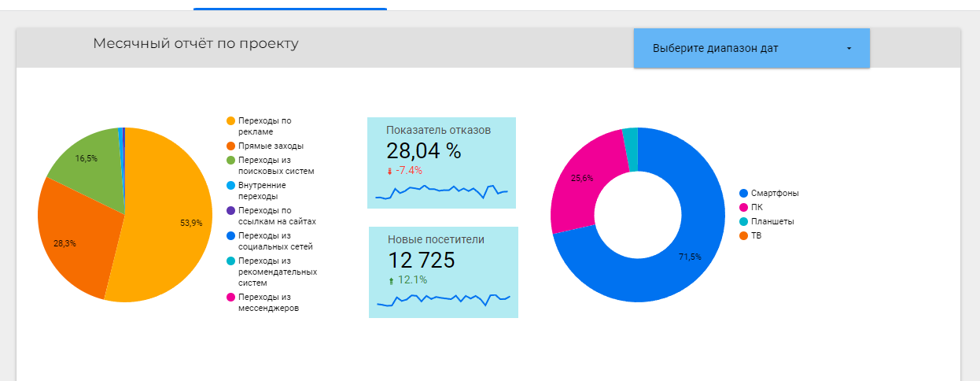Click the 28,3% direct visits pie slice
The height and width of the screenshot is (381, 980).
point(79,240)
